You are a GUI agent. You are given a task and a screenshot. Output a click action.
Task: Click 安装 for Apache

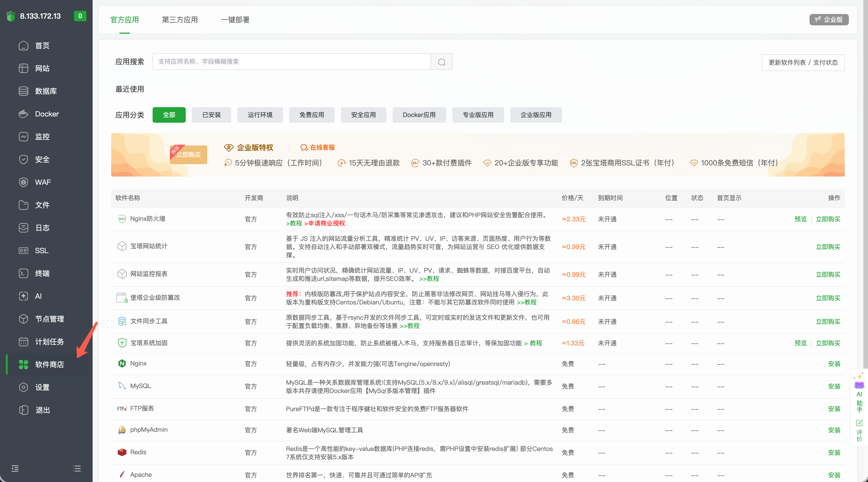pyautogui.click(x=834, y=475)
